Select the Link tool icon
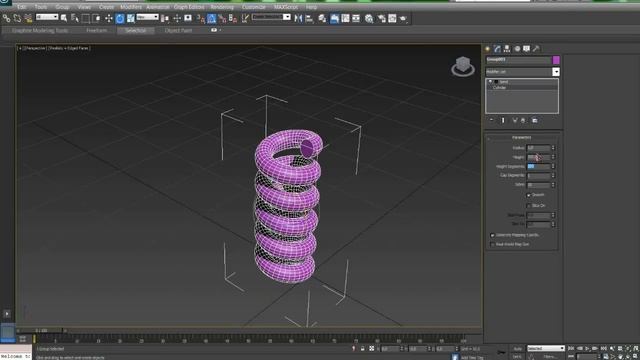640x360 pixels. pyautogui.click(x=6, y=18)
